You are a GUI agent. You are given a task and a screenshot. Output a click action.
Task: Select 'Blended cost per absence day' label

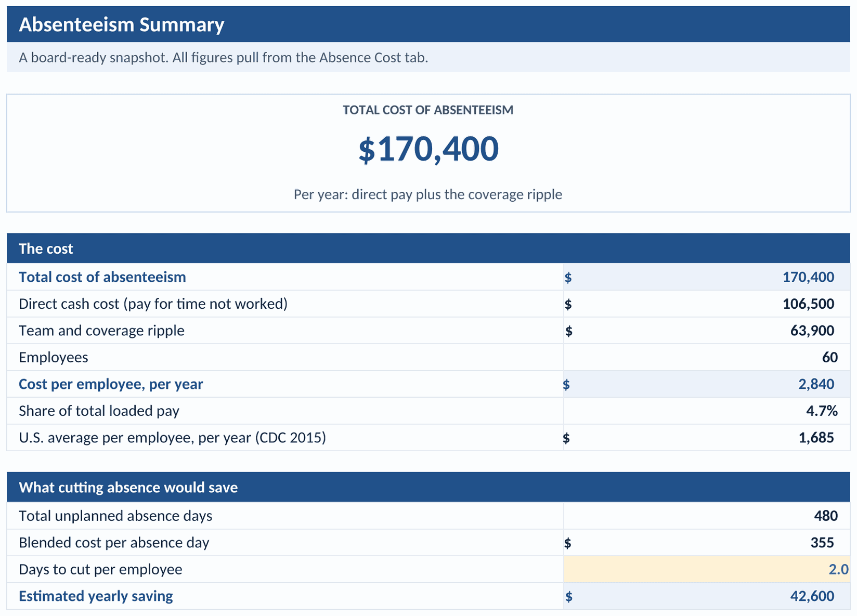coord(114,543)
